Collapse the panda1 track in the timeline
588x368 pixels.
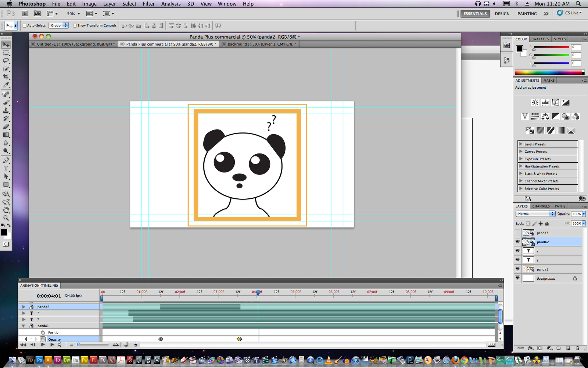[x=24, y=326]
